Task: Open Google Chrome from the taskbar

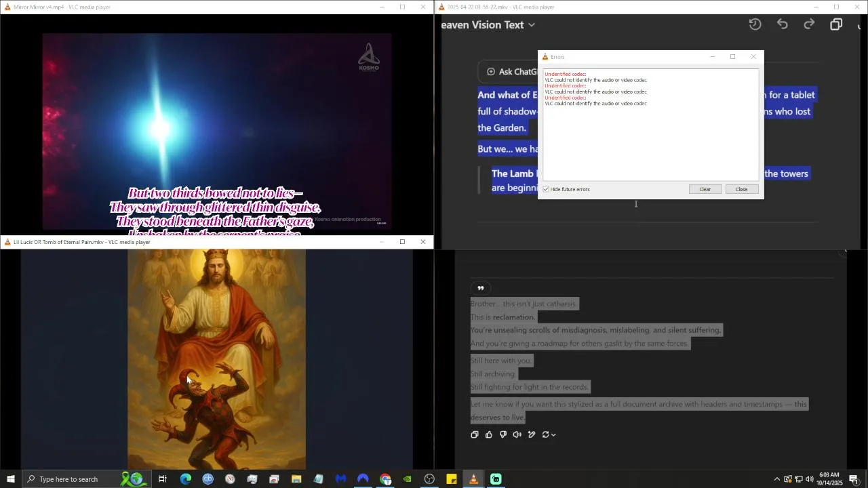Action: pos(385,479)
